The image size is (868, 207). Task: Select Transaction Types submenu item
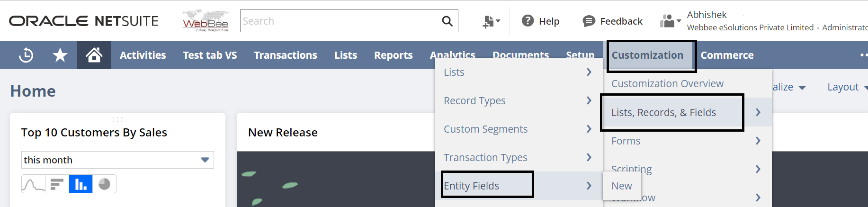[x=485, y=157]
